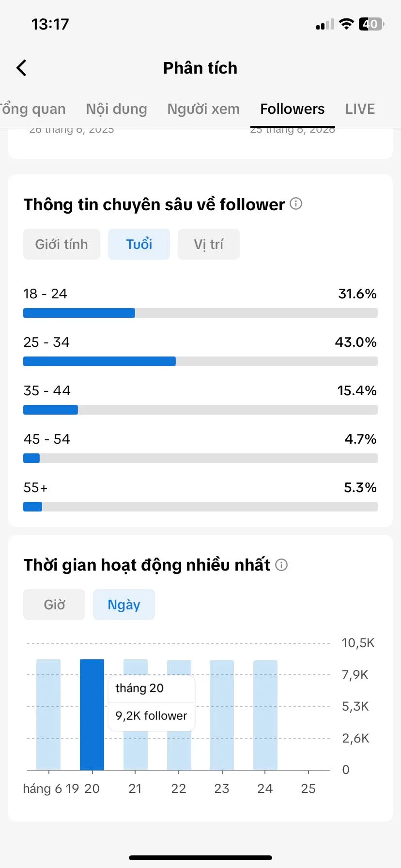Tap the back arrow icon
The image size is (401, 868).
[x=21, y=68]
